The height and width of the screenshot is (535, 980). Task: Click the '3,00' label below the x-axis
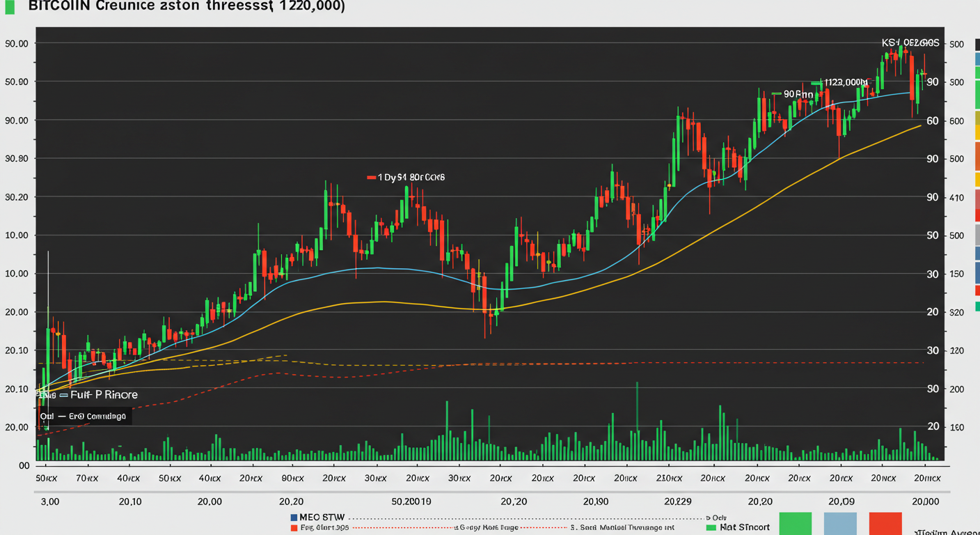pos(50,502)
